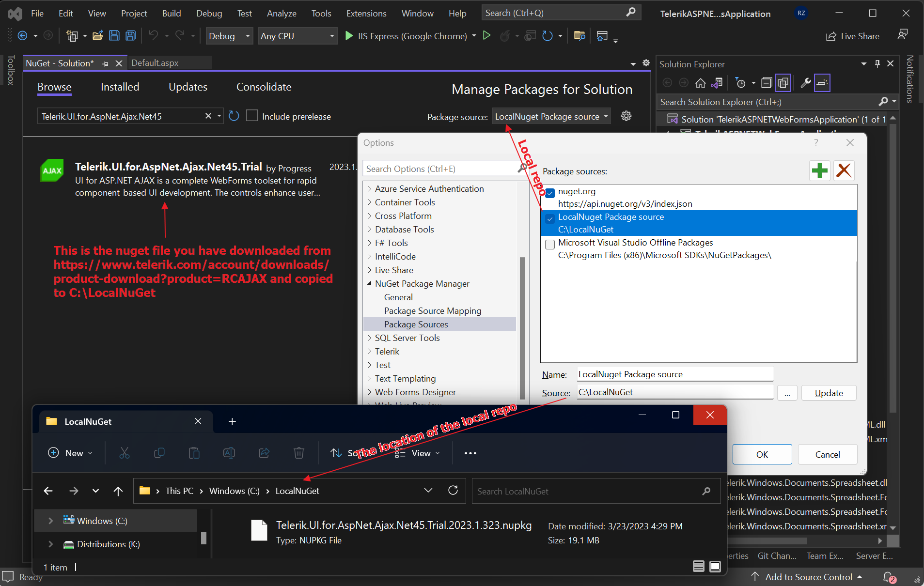Click the File Explorer Cut scissors icon
This screenshot has height=586, width=924.
[x=125, y=453]
